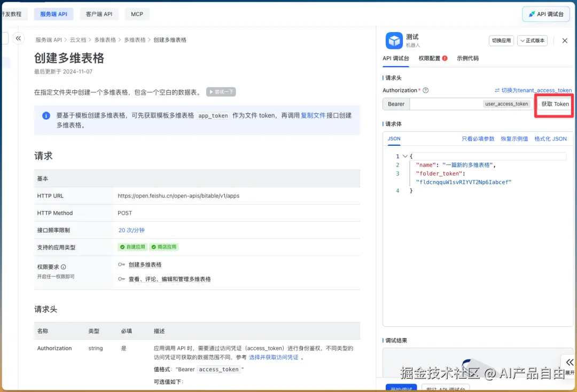Click the key icon beside 创建多维表格 permission
The image size is (577, 392).
pos(121,265)
